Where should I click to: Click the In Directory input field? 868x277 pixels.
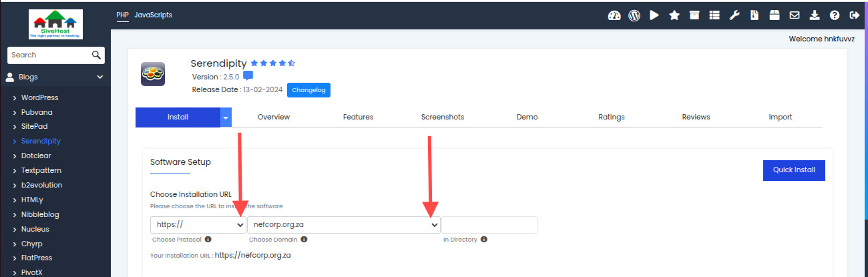(x=489, y=225)
